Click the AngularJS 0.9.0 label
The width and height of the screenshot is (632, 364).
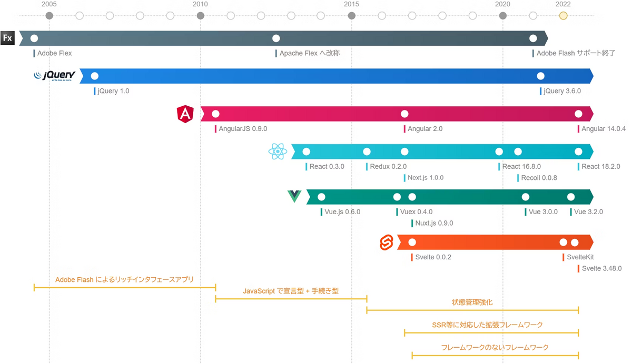(243, 129)
